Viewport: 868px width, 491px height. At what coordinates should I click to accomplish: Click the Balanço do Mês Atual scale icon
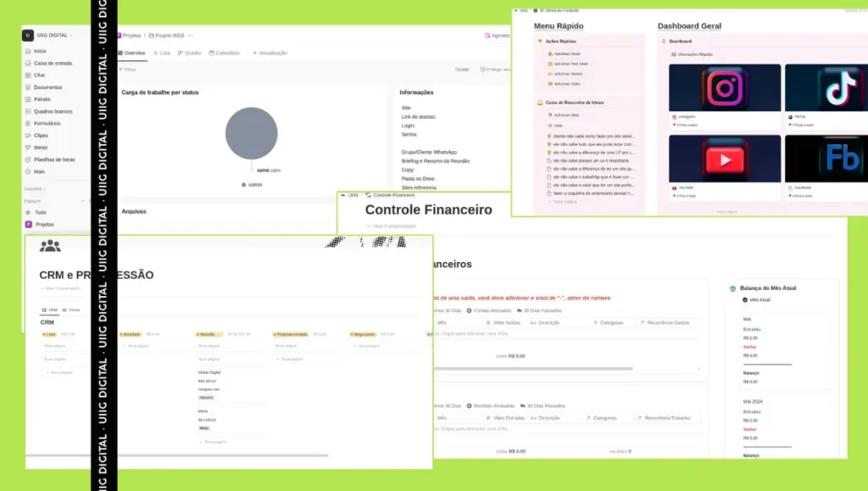(732, 288)
